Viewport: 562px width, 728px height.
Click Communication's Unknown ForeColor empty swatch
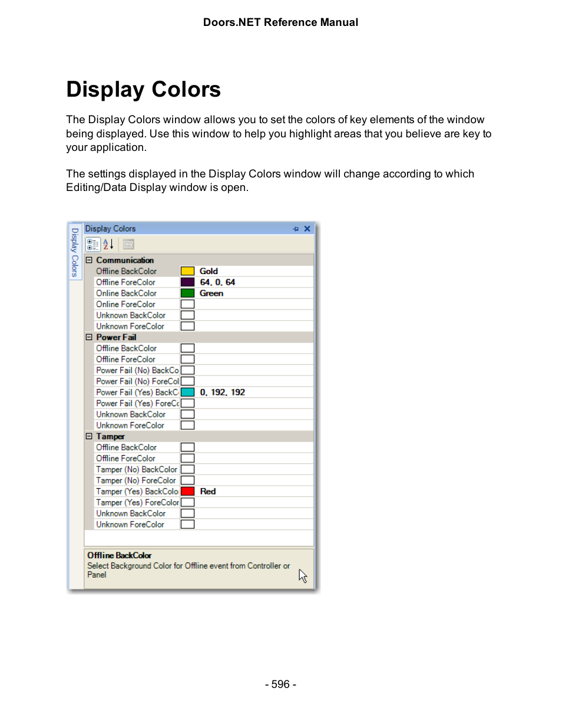[x=187, y=326]
